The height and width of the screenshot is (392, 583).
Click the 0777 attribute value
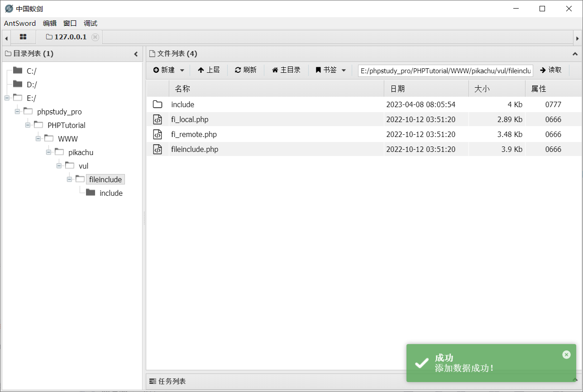[553, 104]
